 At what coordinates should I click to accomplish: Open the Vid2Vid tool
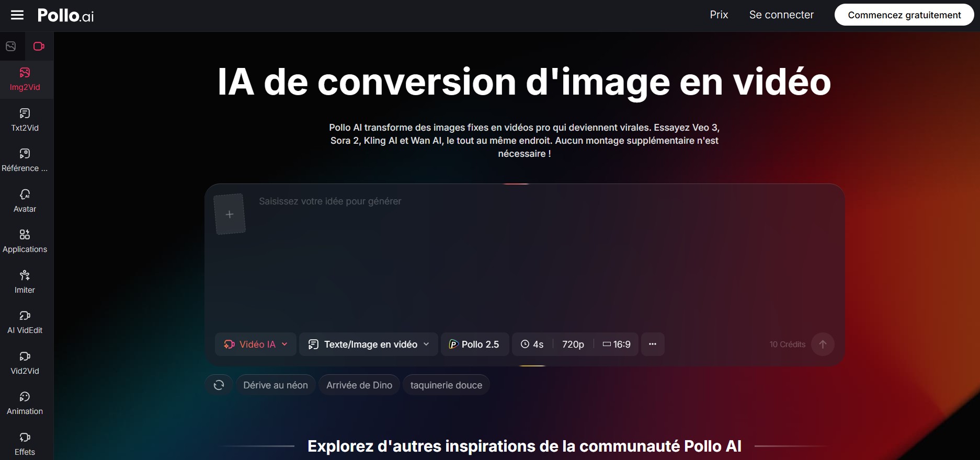coord(25,363)
